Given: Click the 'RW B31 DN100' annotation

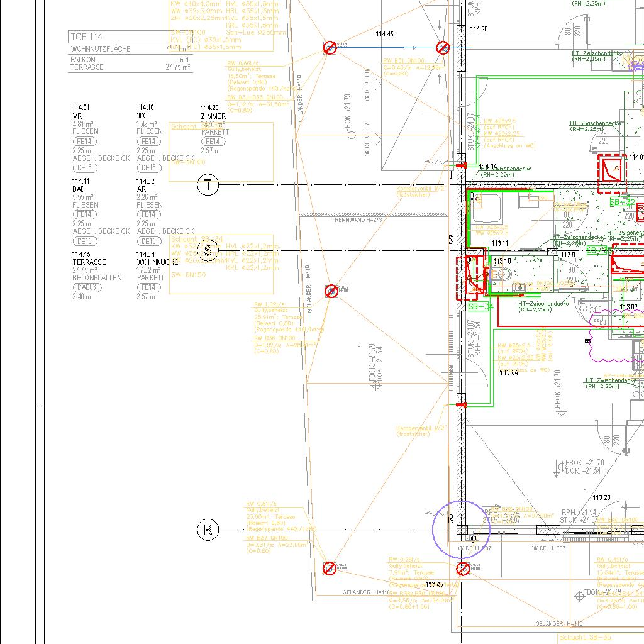Looking at the screenshot, I should point(404,61).
